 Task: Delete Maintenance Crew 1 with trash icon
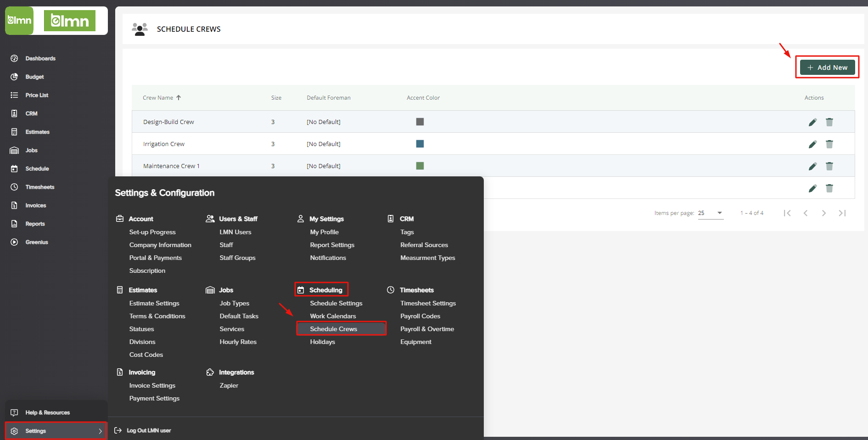click(x=829, y=166)
